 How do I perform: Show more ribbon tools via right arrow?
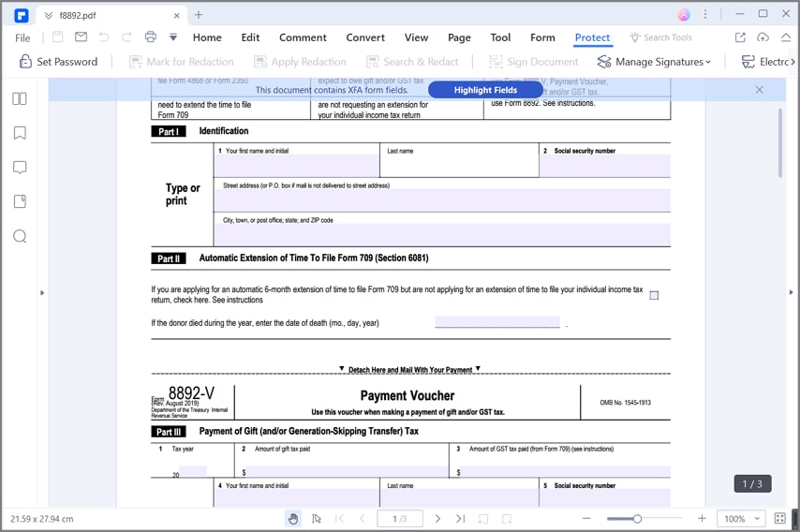coord(793,62)
